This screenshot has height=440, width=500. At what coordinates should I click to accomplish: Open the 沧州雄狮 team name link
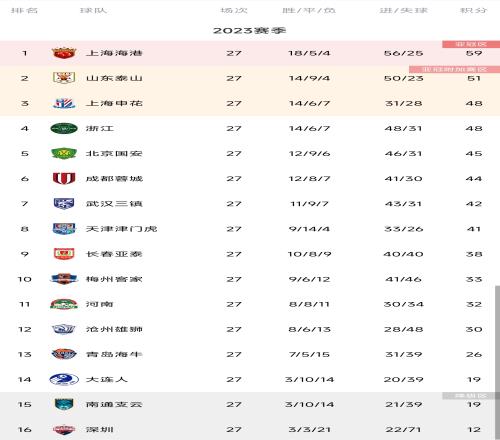(x=114, y=329)
